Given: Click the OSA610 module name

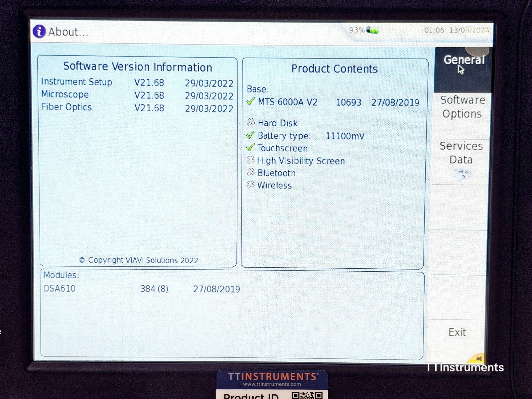Looking at the screenshot, I should pos(60,288).
